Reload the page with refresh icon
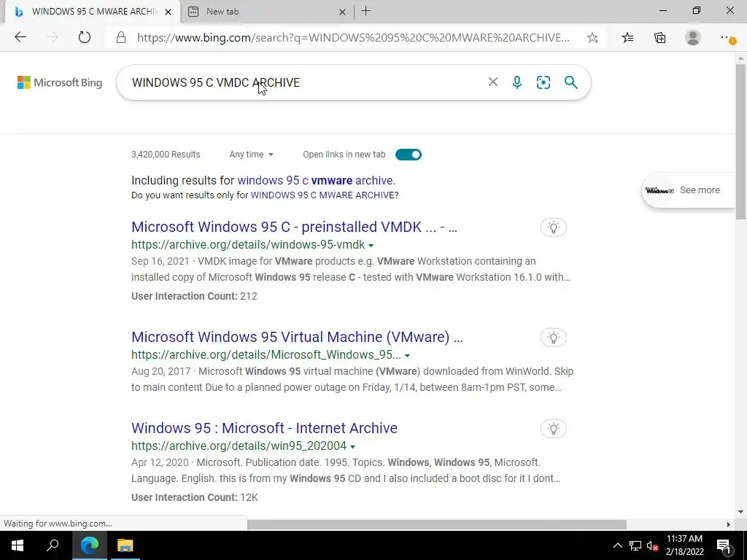Screen dimensions: 747x560 (85, 37)
